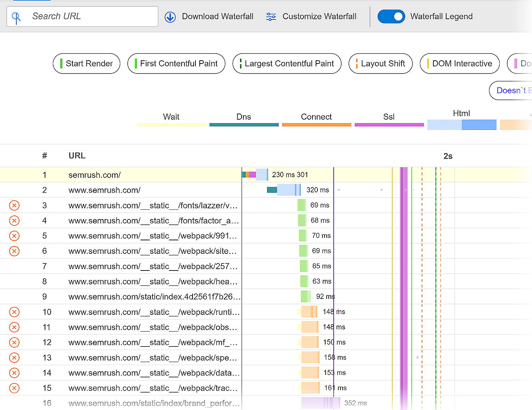This screenshot has width=532, height=410.
Task: Toggle the Largest Contentful Paint pill
Action: 287,64
